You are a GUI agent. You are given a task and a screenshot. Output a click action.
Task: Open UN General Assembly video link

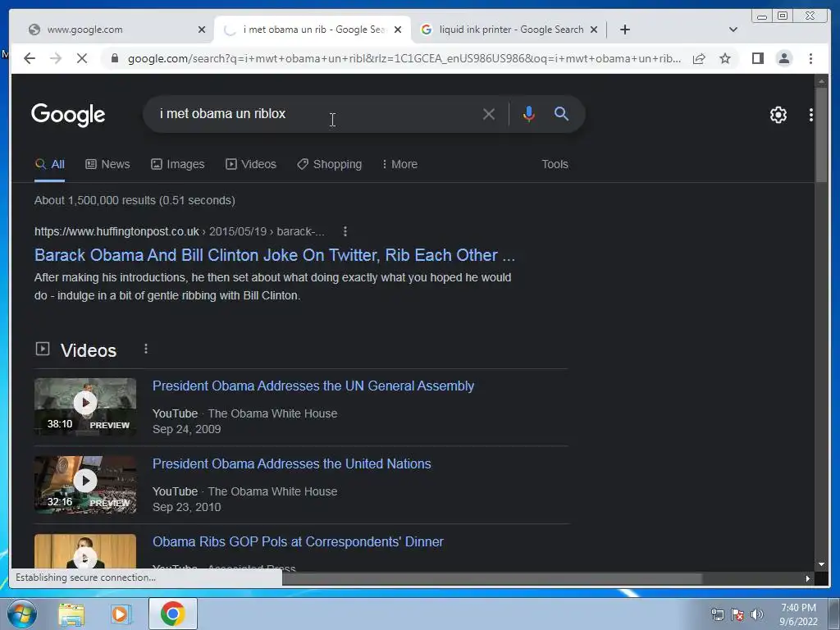(x=313, y=386)
